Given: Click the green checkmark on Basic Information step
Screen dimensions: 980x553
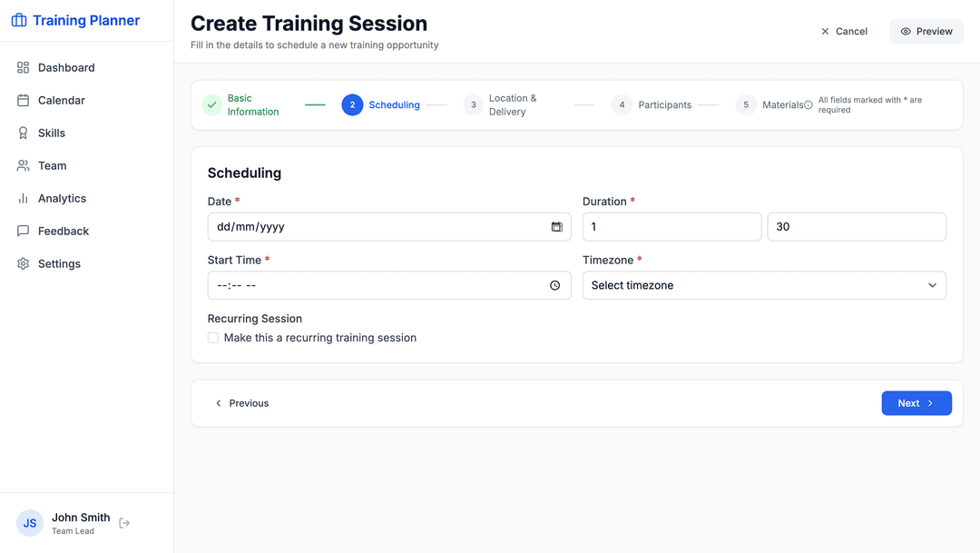Looking at the screenshot, I should click(211, 105).
